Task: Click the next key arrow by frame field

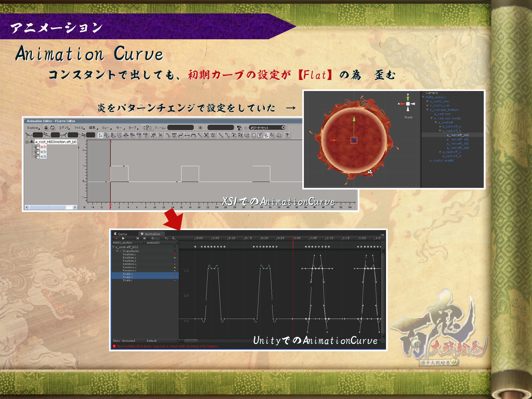Action: click(x=151, y=128)
